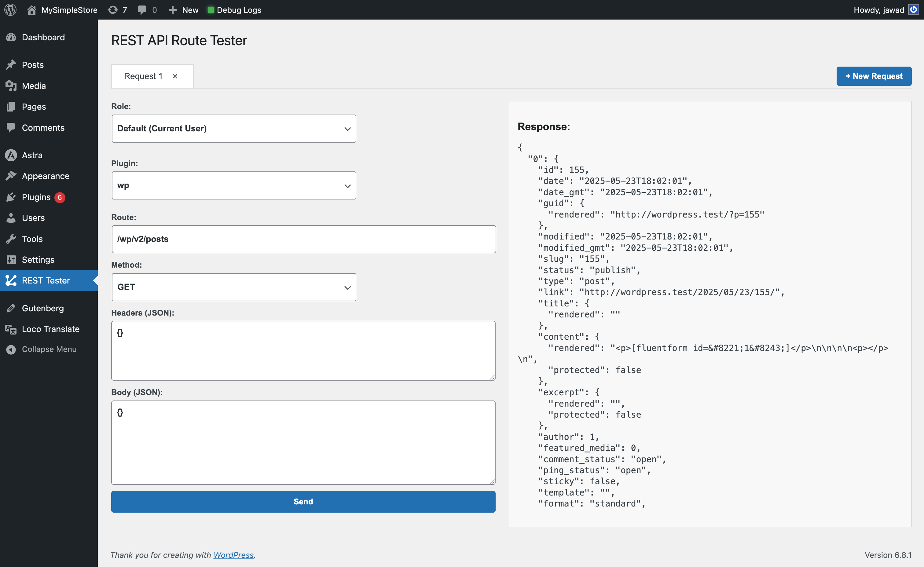The width and height of the screenshot is (924, 567).
Task: Click the Debug Logs admin bar link
Action: [239, 10]
